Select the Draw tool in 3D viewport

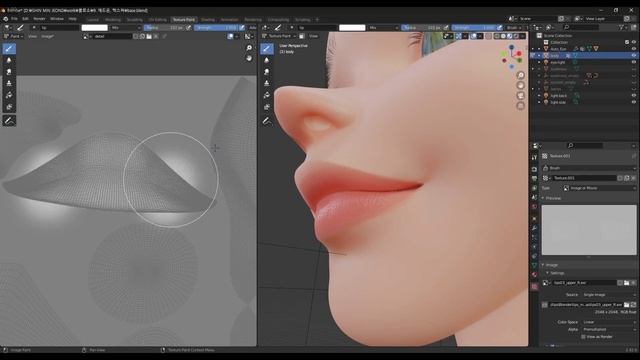(267, 49)
